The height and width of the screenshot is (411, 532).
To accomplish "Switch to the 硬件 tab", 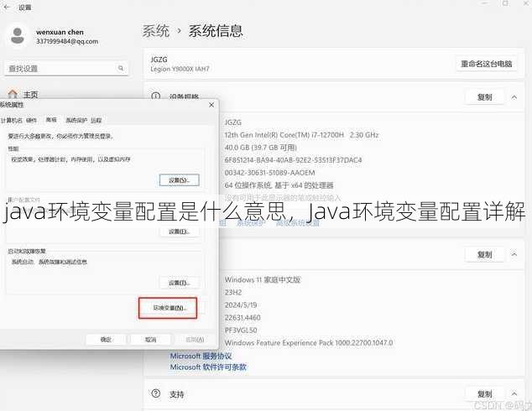I will (31, 120).
